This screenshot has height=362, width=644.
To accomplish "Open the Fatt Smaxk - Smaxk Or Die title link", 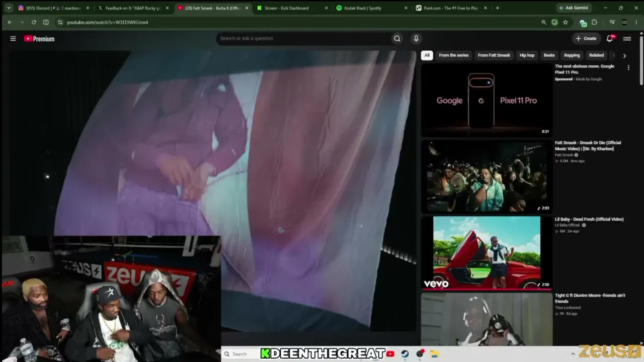I will [588, 146].
